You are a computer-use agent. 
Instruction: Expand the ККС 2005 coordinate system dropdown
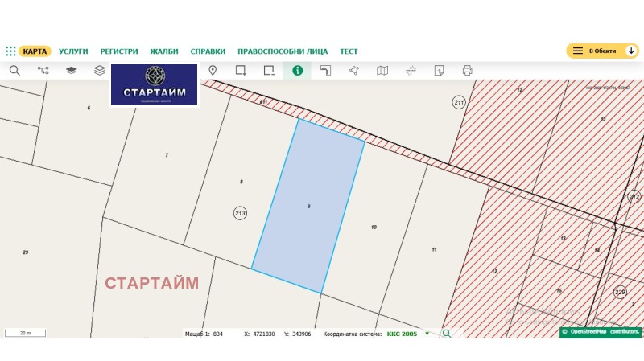(x=427, y=334)
